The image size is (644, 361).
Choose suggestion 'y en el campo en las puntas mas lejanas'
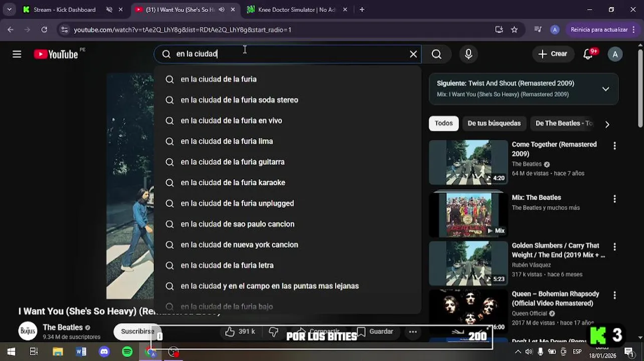pyautogui.click(x=287, y=286)
